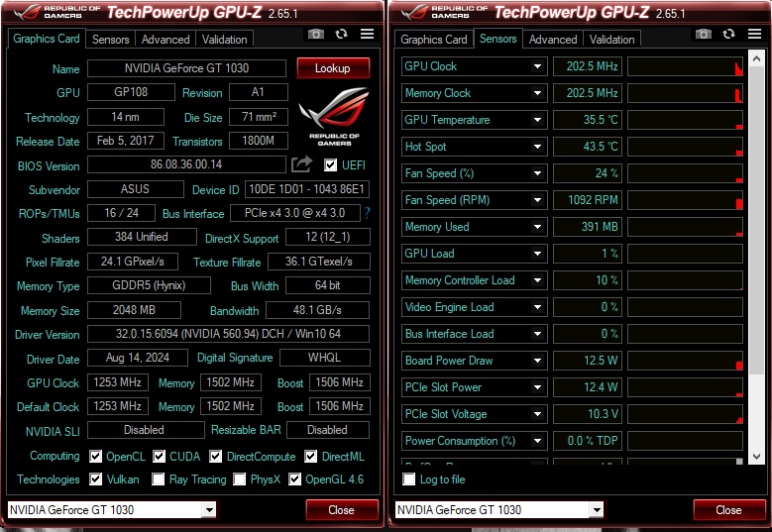Open the hamburger menu in Sensors window
Image resolution: width=772 pixels, height=532 pixels.
754,34
